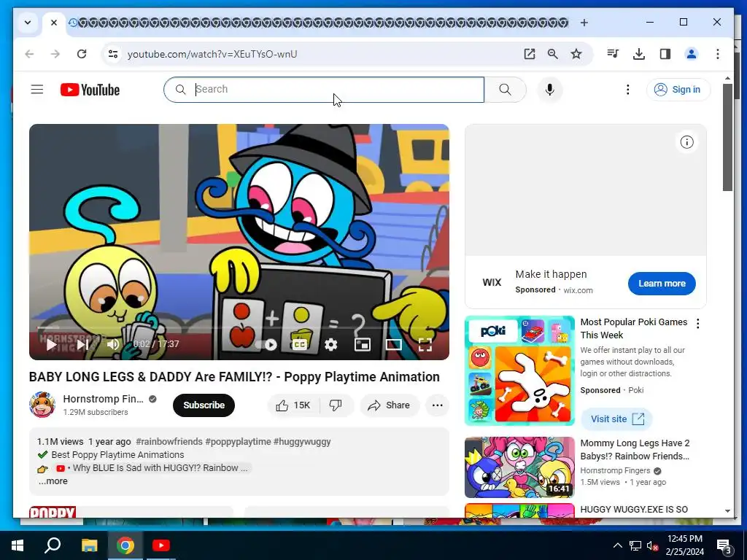Screen dimensions: 747x560
Task: Dislike this video
Action: [x=336, y=405]
